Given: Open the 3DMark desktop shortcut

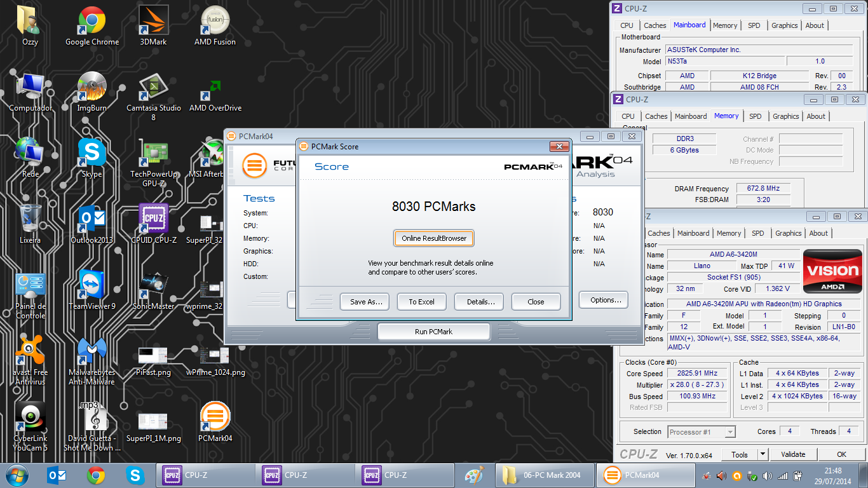Looking at the screenshot, I should click(x=153, y=25).
